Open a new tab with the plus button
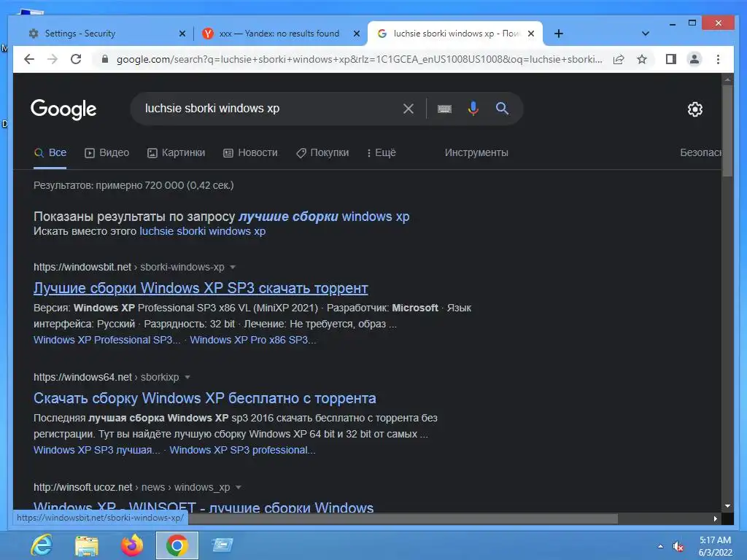Screen dimensions: 747x560 (559, 34)
